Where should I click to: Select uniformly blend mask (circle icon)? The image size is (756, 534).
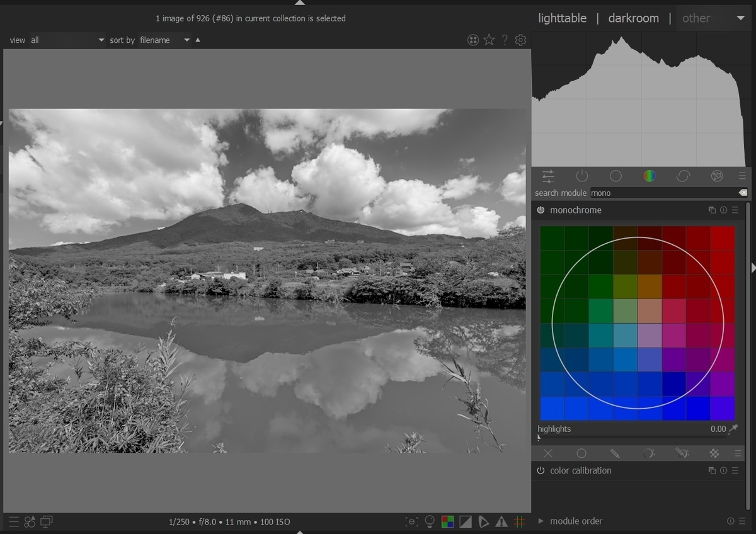pos(581,453)
